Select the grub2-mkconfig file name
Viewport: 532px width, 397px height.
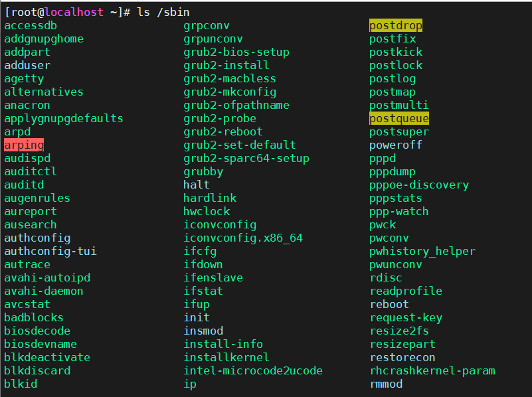[230, 92]
